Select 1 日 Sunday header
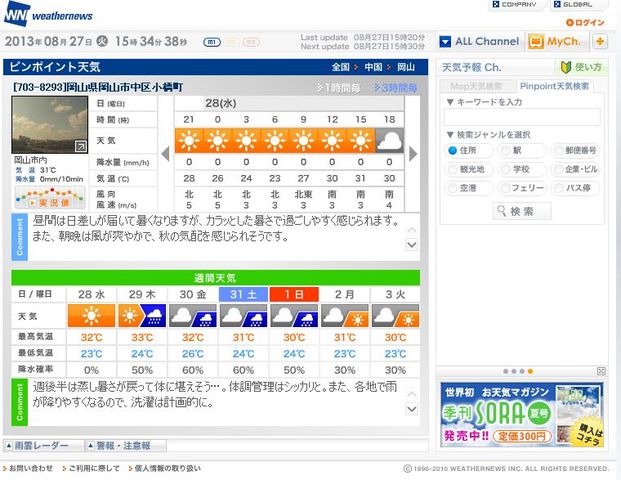This screenshot has height=480, width=621. 294,294
